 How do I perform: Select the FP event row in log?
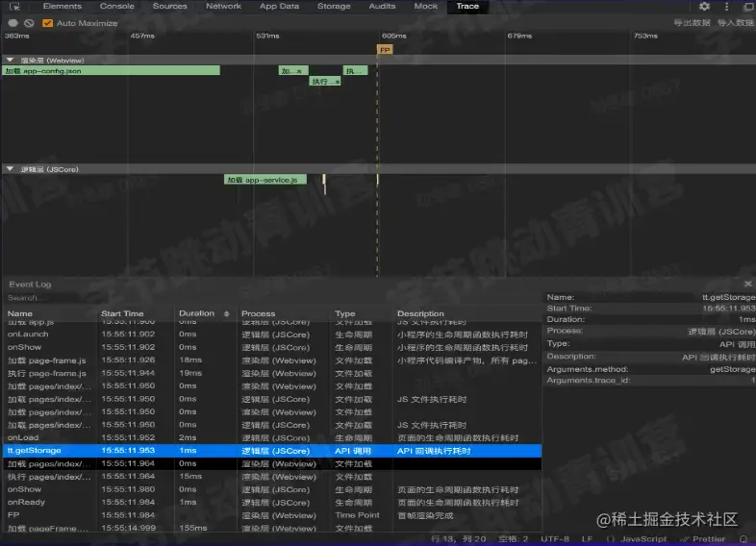pyautogui.click(x=272, y=515)
